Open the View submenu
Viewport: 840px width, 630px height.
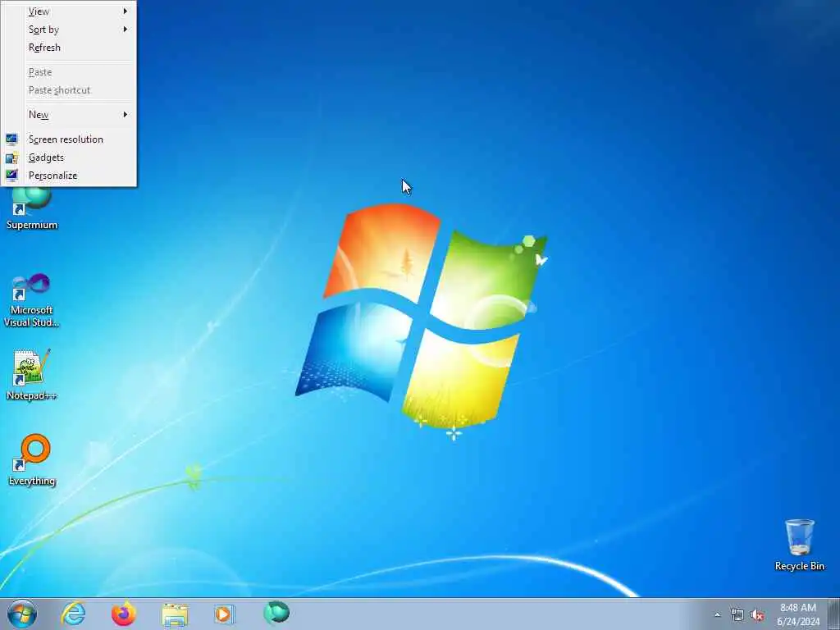click(69, 11)
